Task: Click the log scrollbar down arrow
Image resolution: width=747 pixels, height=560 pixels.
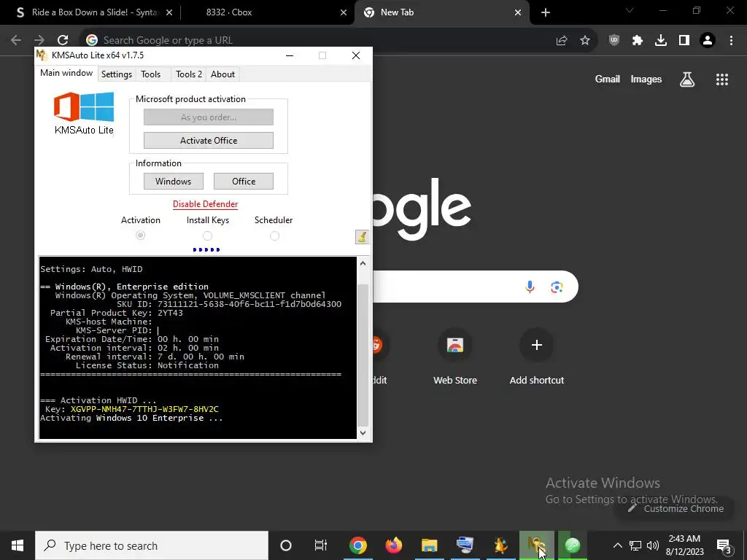Action: [x=363, y=432]
